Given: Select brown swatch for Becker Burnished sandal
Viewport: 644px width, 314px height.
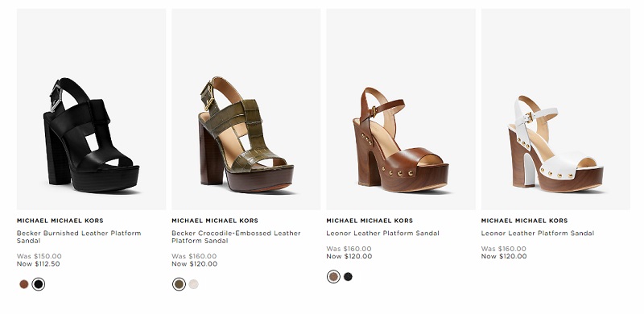Looking at the screenshot, I should (x=24, y=284).
